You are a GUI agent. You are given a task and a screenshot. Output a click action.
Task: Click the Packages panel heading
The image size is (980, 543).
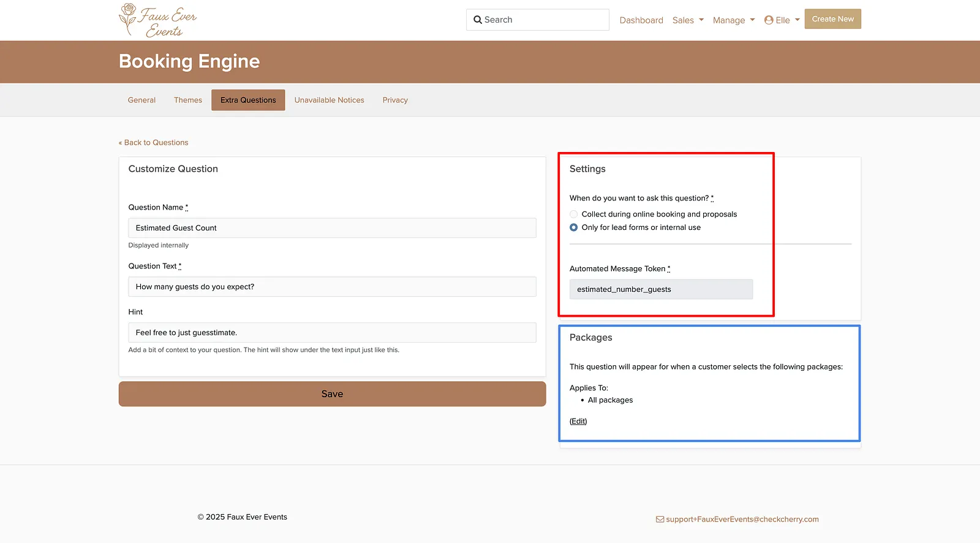click(x=591, y=337)
